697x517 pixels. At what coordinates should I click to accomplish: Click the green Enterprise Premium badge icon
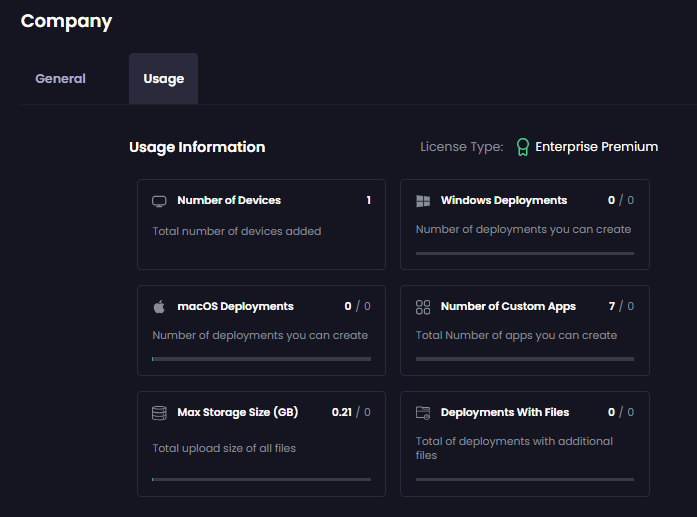(522, 147)
